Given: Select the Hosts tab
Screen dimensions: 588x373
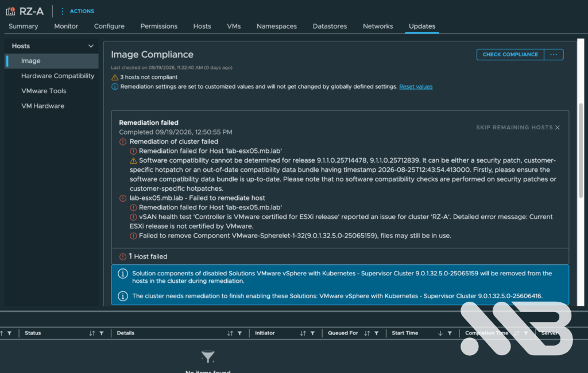Looking at the screenshot, I should pyautogui.click(x=202, y=26).
